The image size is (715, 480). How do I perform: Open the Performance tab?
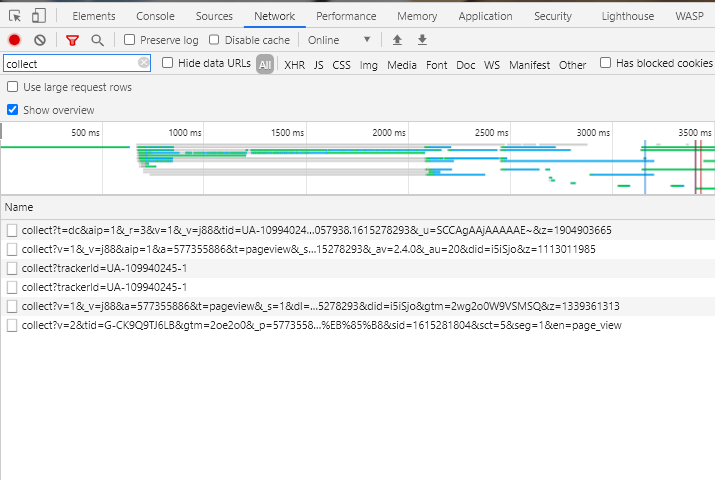[346, 16]
